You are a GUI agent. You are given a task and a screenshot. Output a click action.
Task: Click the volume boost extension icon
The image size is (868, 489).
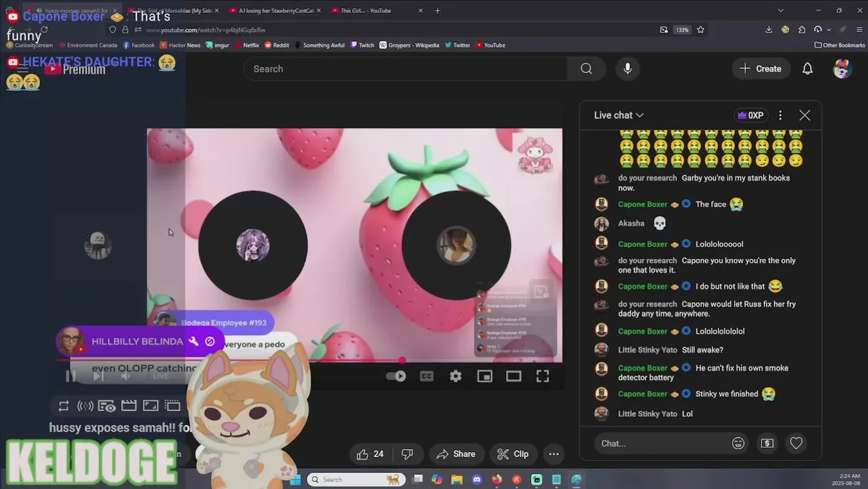coord(86,406)
